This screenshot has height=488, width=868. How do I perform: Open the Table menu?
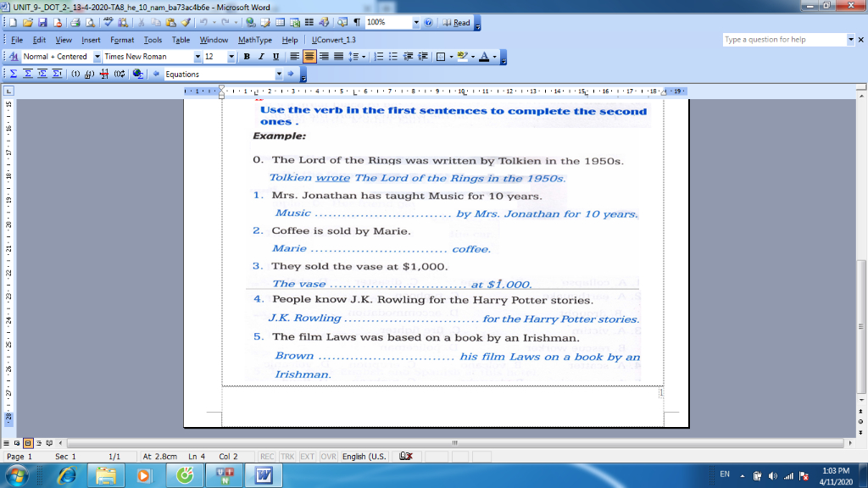[x=181, y=40]
